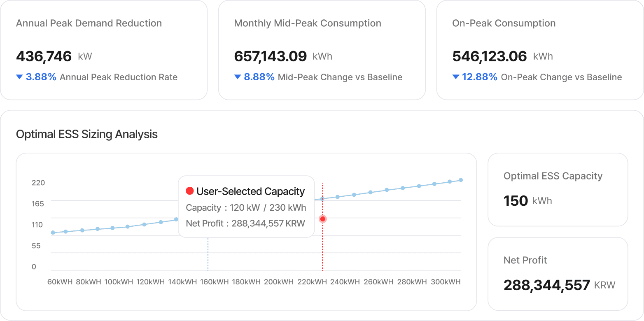
Task: Click the red dot in tooltip legend
Action: (x=190, y=191)
